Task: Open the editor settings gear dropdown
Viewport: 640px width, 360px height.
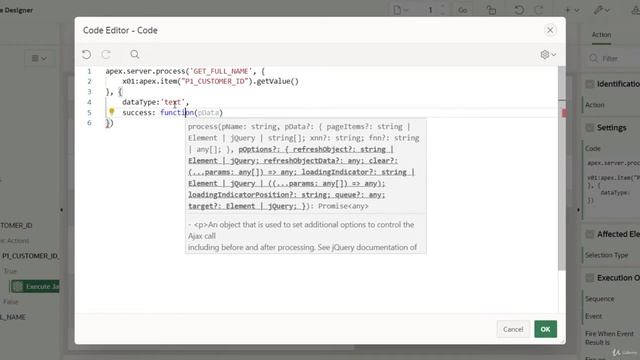Action: pyautogui.click(x=548, y=54)
